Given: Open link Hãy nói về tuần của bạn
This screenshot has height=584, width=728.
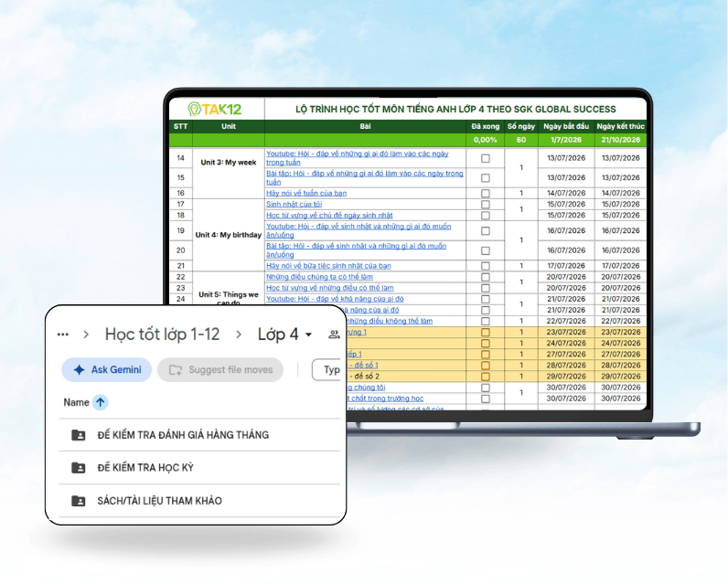Looking at the screenshot, I should pyautogui.click(x=306, y=193).
